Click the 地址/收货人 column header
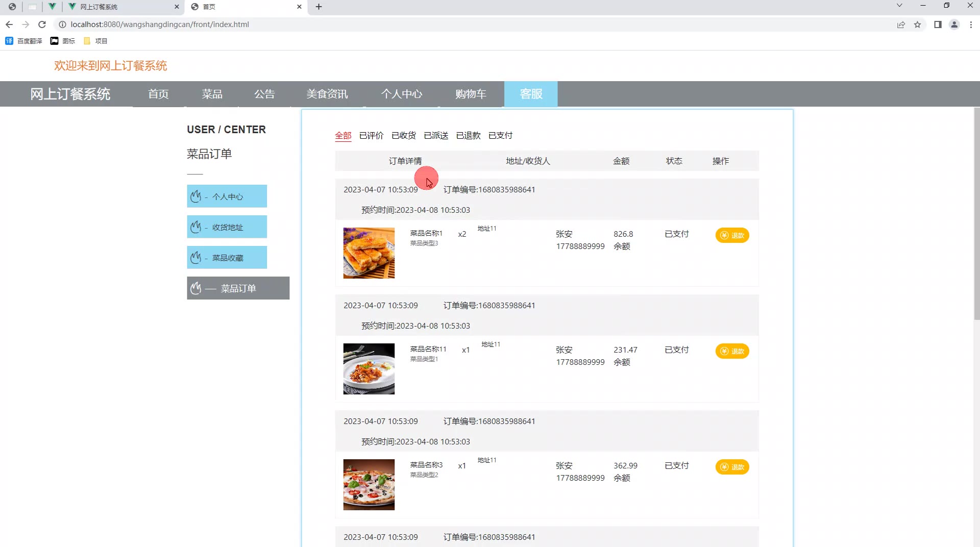 point(528,161)
